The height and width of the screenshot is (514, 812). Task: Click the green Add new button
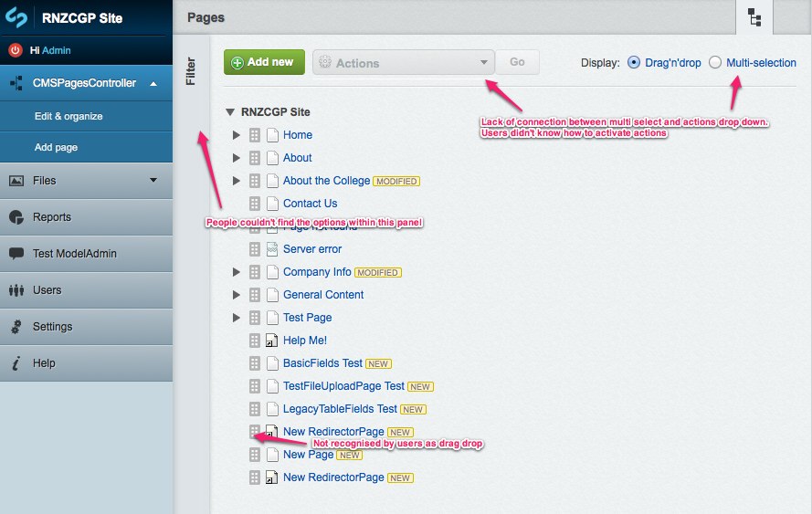tap(263, 62)
